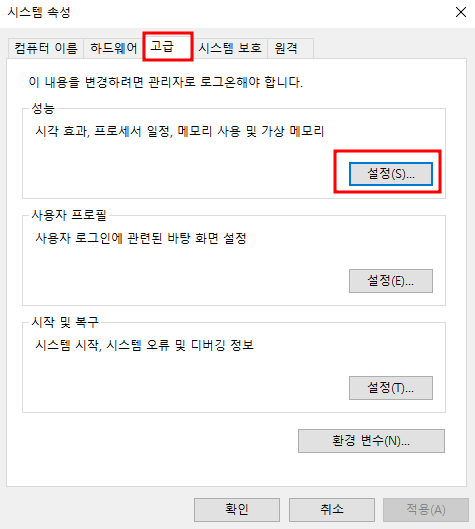Open the 하드웨어 tab
This screenshot has width=475, height=529.
coord(113,48)
